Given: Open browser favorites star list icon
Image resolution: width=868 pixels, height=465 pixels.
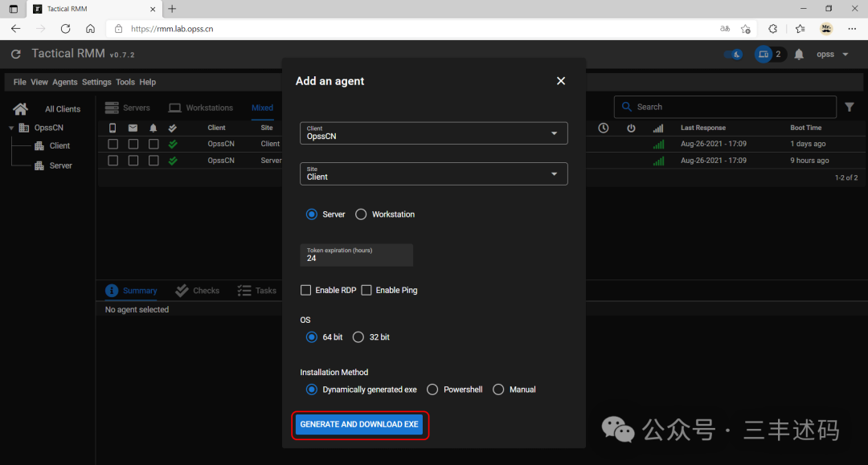Looking at the screenshot, I should (800, 29).
